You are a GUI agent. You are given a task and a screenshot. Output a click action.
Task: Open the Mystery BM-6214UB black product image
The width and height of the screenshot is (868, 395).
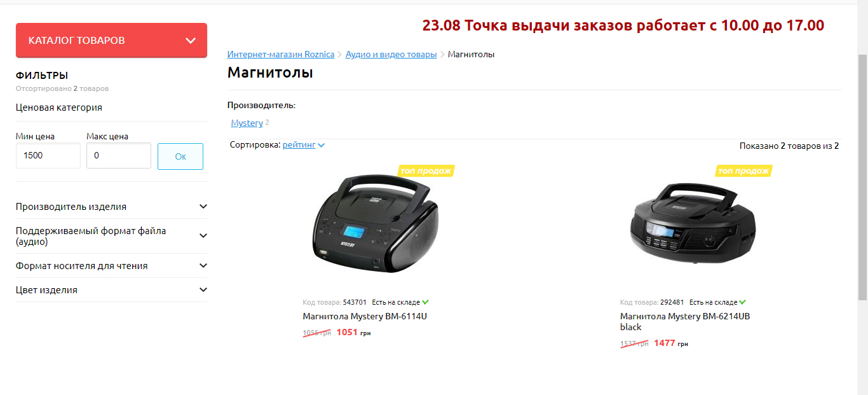[692, 223]
